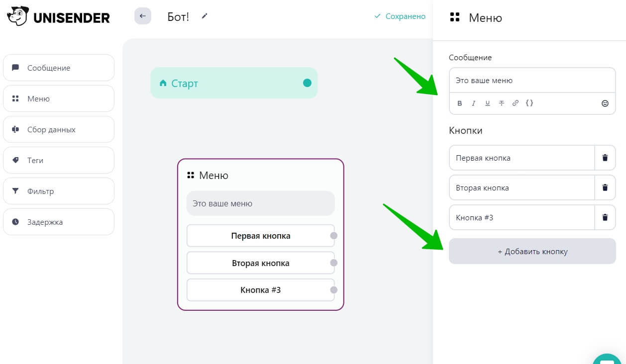This screenshot has width=626, height=364.
Task: Click the back arrow button
Action: (143, 16)
